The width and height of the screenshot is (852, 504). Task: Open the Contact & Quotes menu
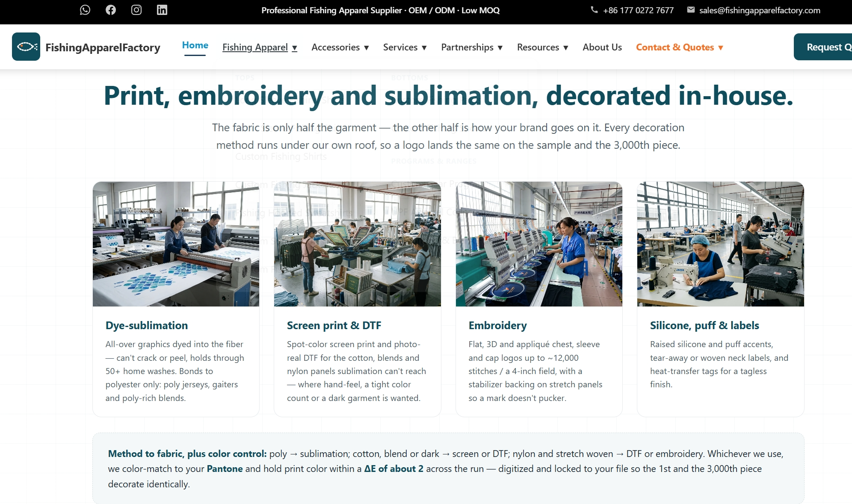pyautogui.click(x=679, y=47)
